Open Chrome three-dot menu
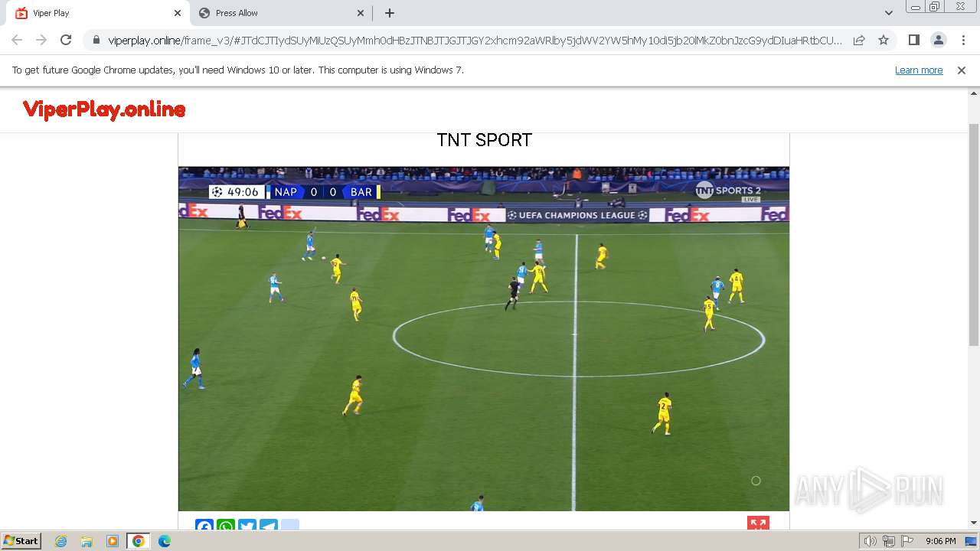 coord(962,40)
